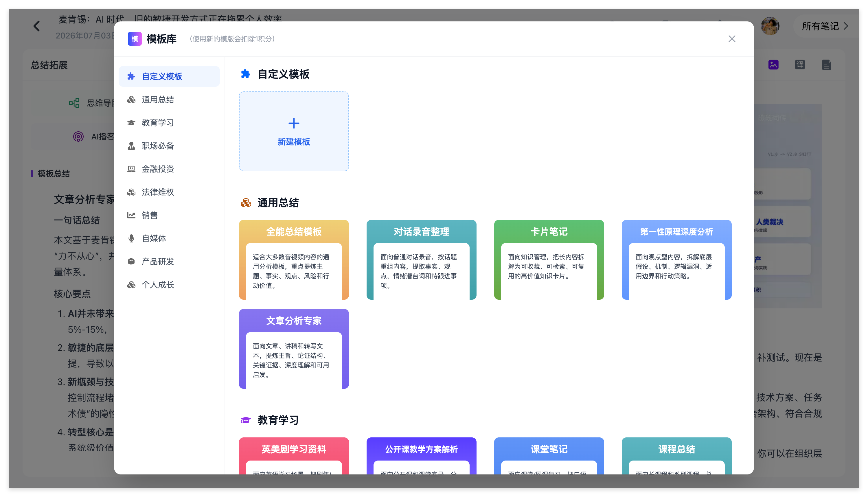The image size is (868, 497).
Task: Select 法律维权 category in sidebar
Action: [x=169, y=192]
